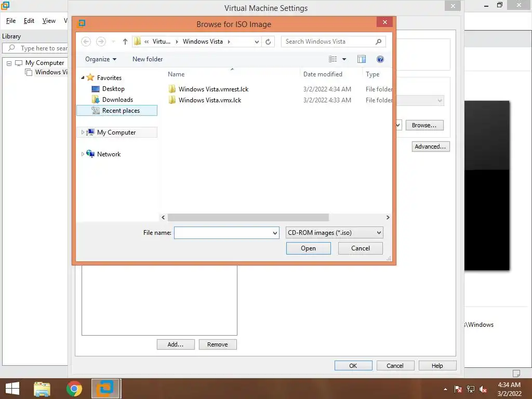Click OK in Virtual Machine Settings

click(x=353, y=365)
